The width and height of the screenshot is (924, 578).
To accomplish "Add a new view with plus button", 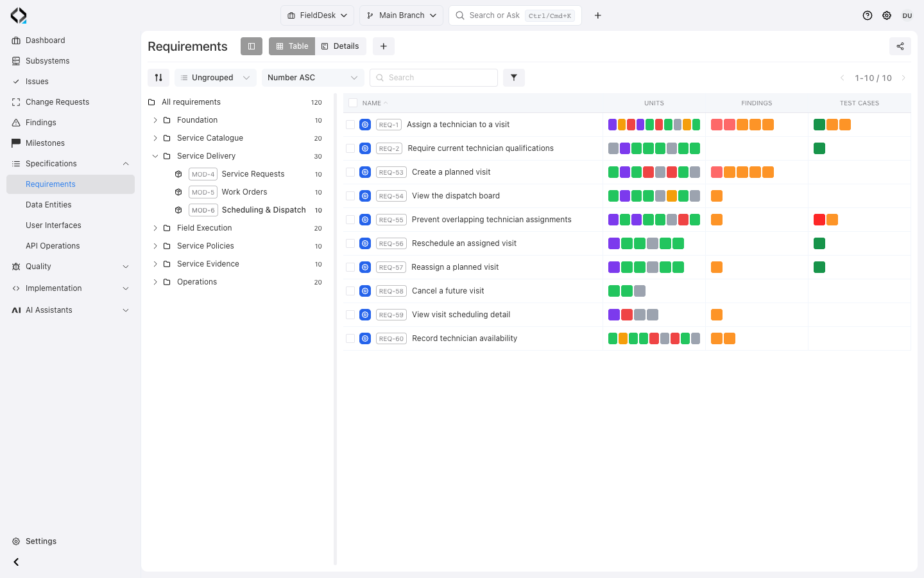I will (383, 46).
